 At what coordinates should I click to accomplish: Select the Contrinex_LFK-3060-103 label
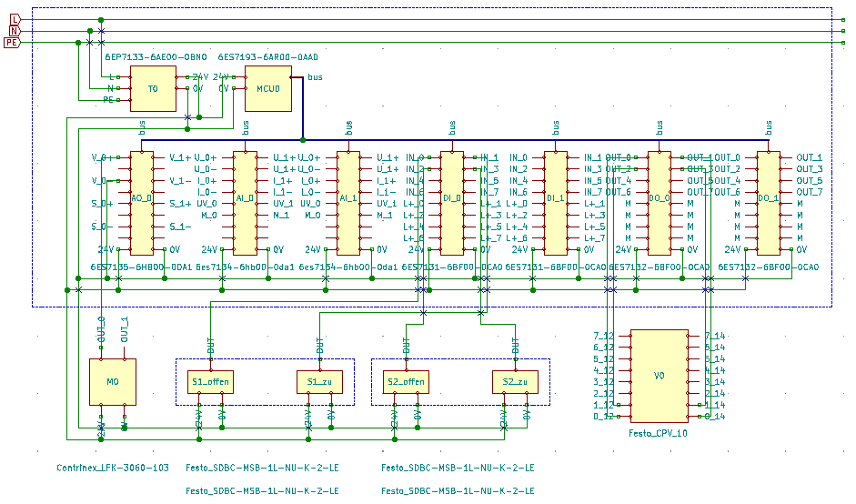(x=112, y=468)
